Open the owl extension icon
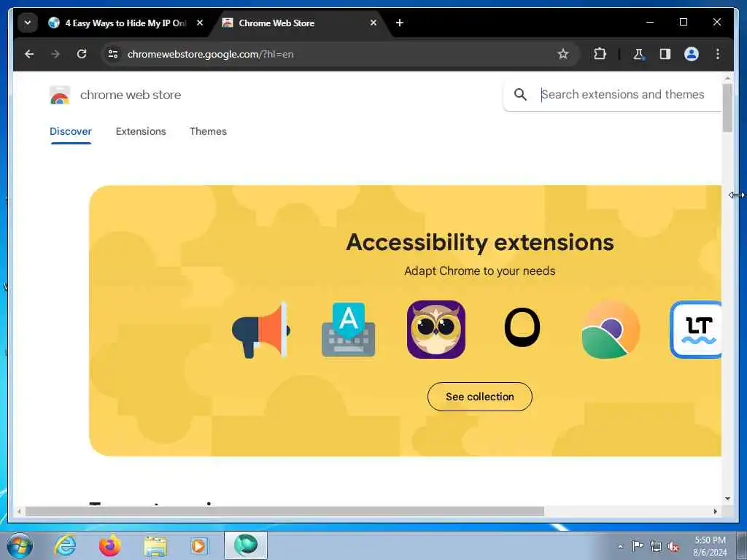This screenshot has width=747, height=560. [436, 330]
